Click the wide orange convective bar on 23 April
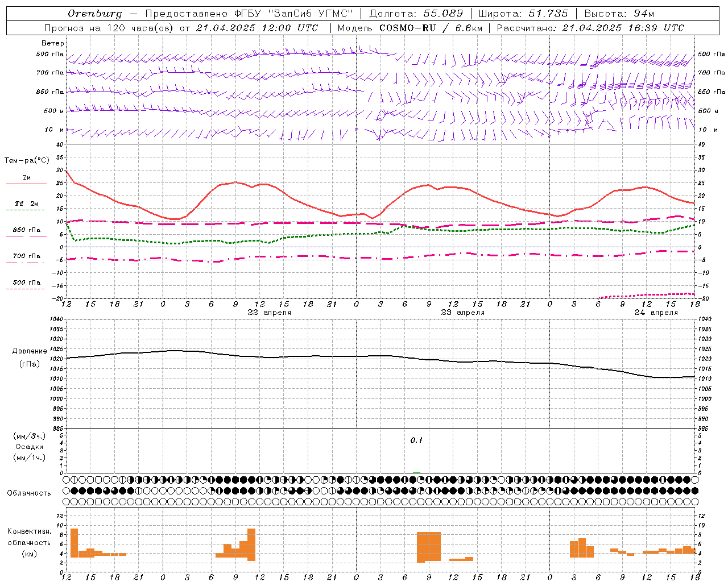Screen dimensions: 728x582 click(429, 547)
